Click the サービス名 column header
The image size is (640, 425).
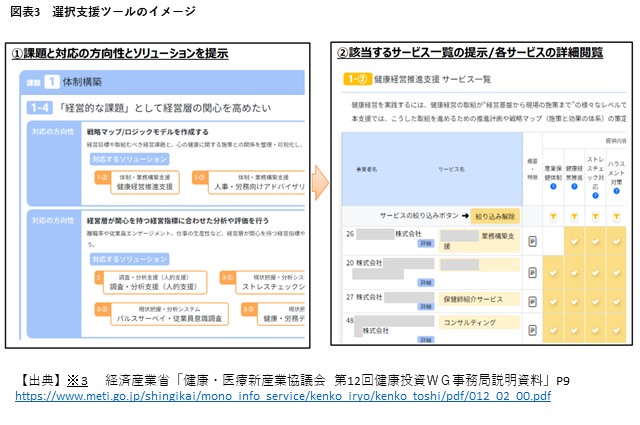[x=451, y=169]
